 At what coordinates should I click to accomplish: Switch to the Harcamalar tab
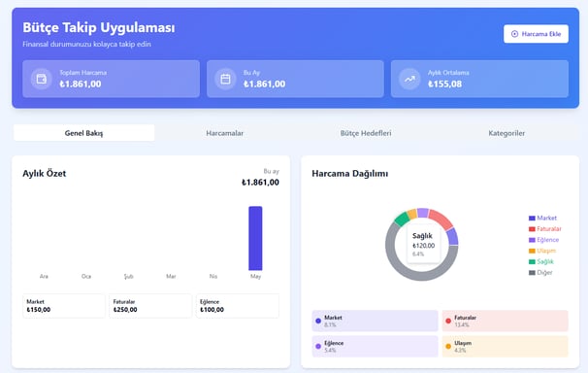click(225, 133)
